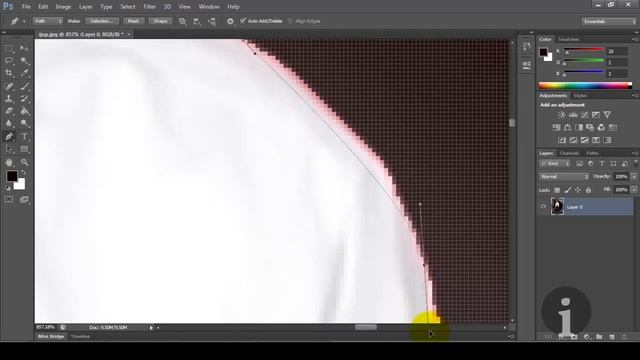Switch to Swatches tab

point(568,40)
